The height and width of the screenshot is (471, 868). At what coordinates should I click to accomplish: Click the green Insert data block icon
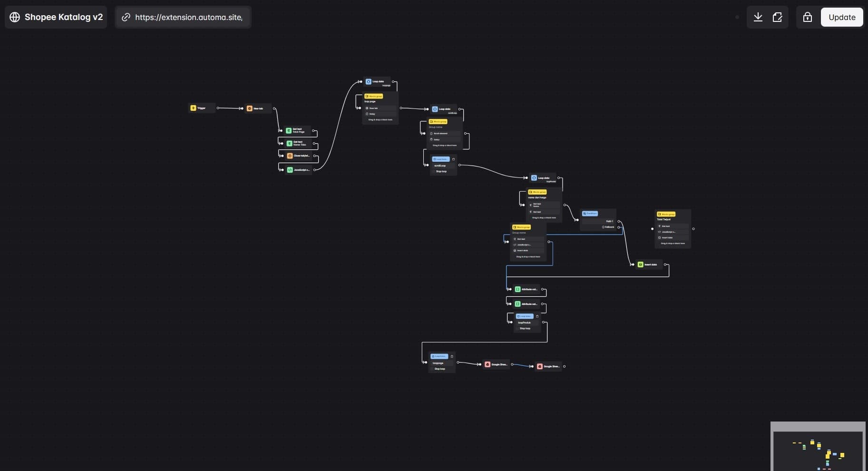[x=640, y=265]
